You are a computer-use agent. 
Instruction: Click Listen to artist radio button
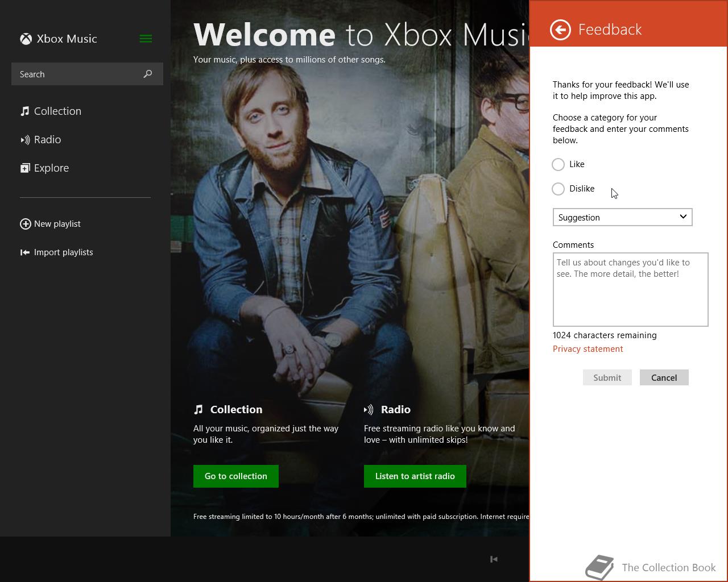[415, 476]
